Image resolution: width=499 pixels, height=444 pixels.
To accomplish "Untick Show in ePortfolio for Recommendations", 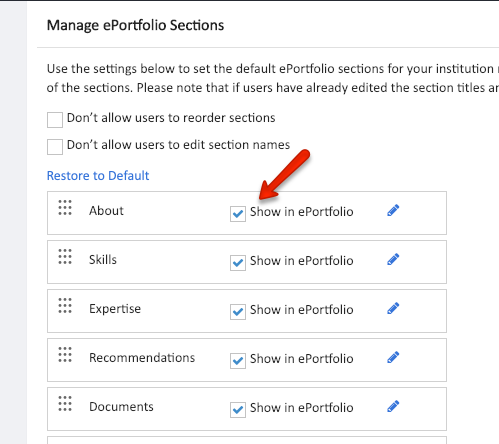I will coord(238,361).
